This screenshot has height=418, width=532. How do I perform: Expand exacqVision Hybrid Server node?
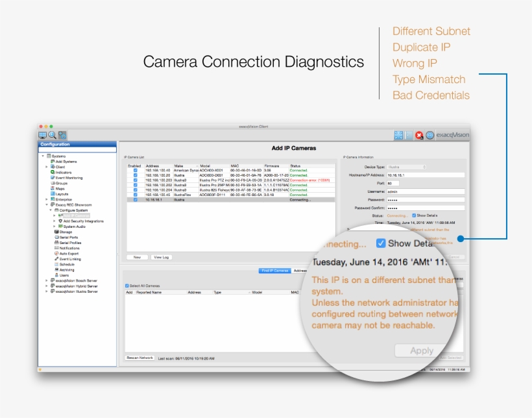47,286
